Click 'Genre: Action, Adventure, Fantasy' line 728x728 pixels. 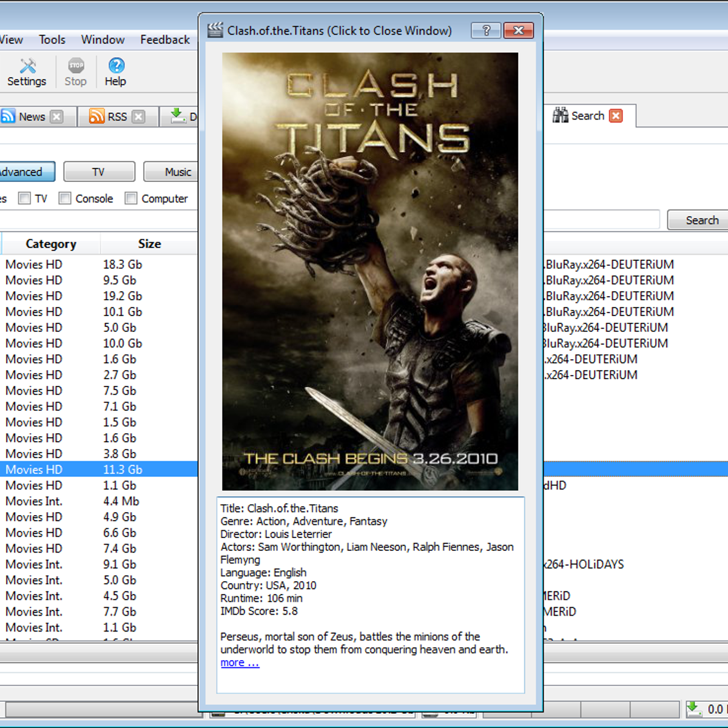[x=303, y=521]
